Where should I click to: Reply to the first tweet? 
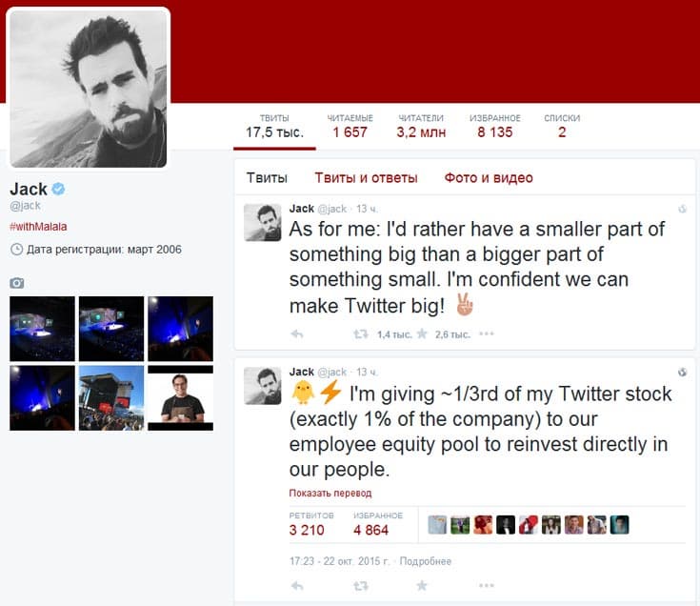point(296,334)
